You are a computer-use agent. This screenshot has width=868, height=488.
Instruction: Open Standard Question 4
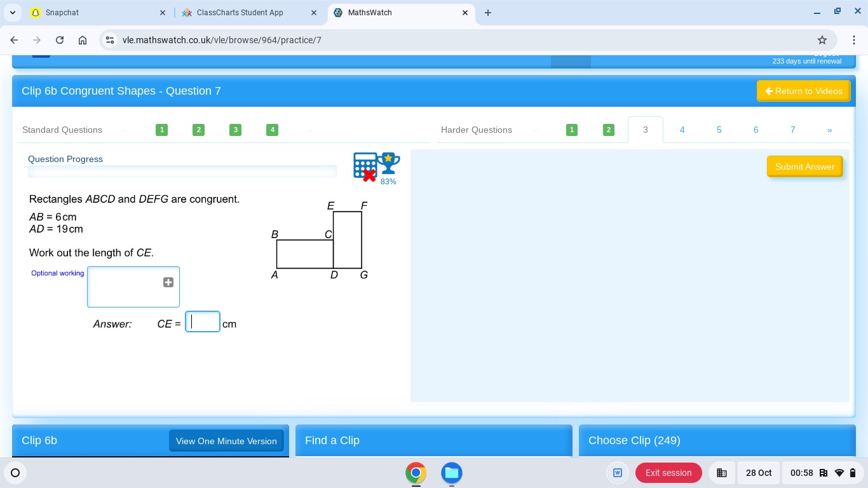coord(273,130)
